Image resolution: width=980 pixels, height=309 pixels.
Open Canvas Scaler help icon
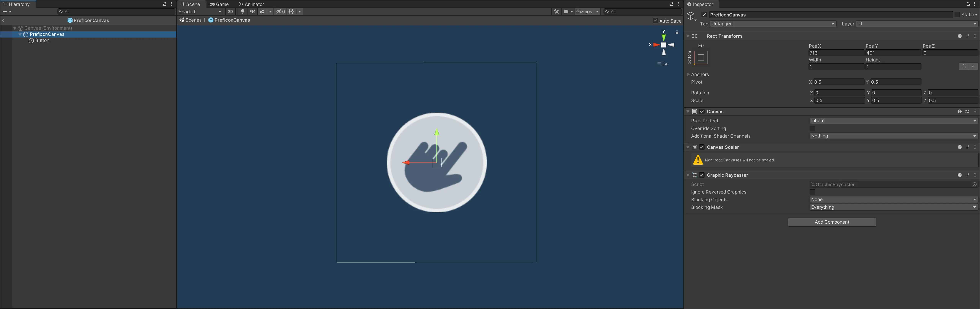(x=960, y=147)
